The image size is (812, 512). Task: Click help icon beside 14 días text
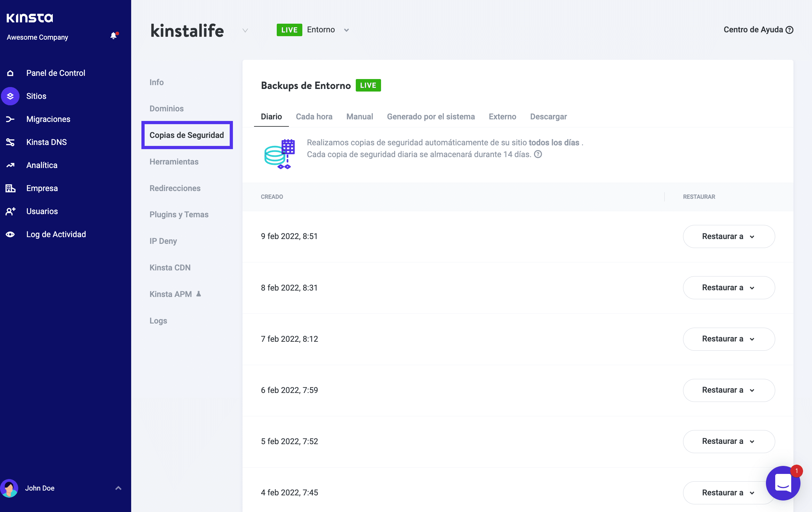pos(538,154)
